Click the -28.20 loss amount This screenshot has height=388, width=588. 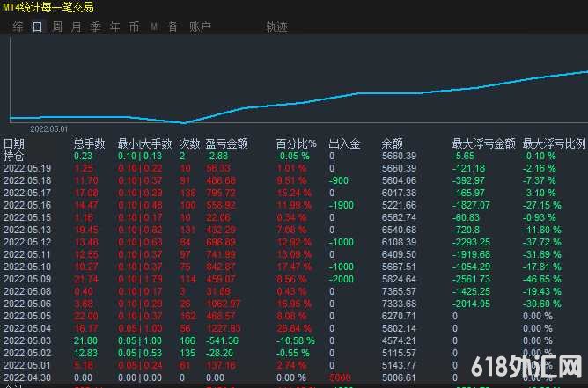point(219,353)
